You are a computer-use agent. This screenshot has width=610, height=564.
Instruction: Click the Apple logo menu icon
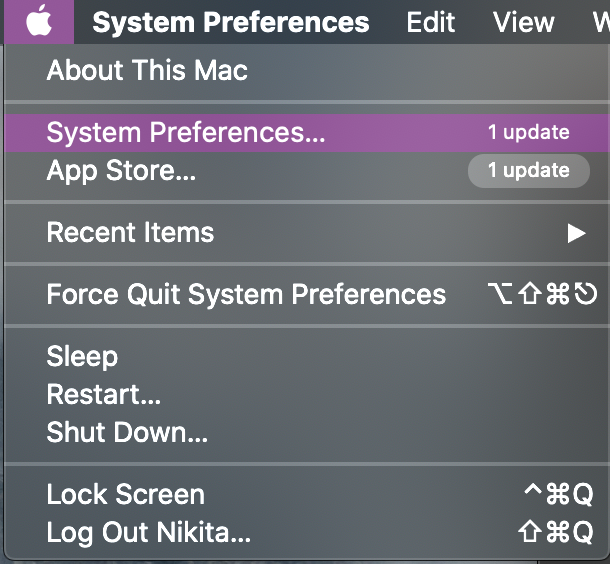(x=38, y=21)
